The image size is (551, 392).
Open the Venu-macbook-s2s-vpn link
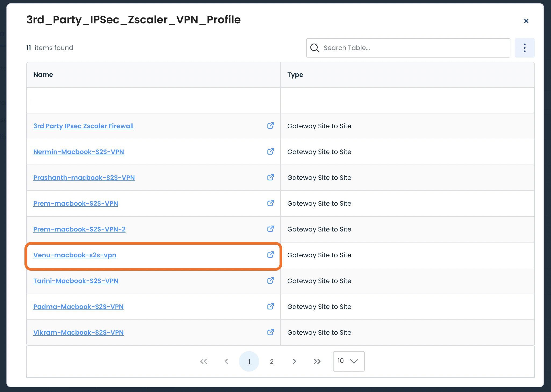[x=75, y=255]
